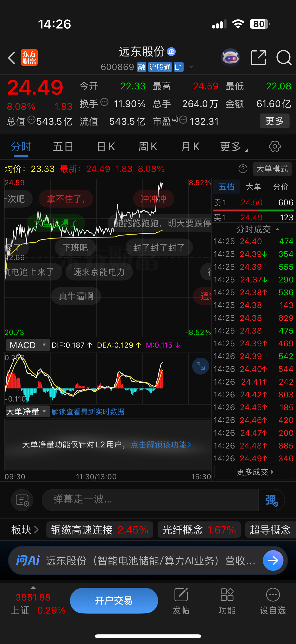Switch to 月K chart tab
This screenshot has height=644, width=296.
[190, 147]
